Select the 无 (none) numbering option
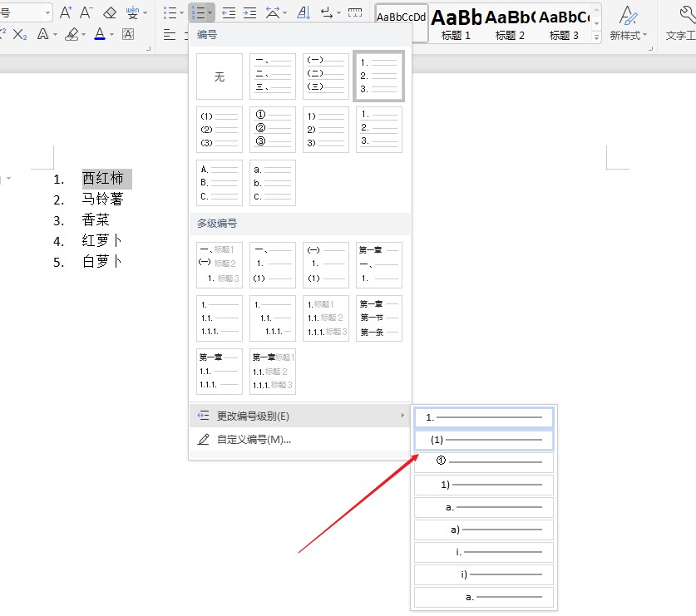The image size is (696, 616). pyautogui.click(x=220, y=76)
